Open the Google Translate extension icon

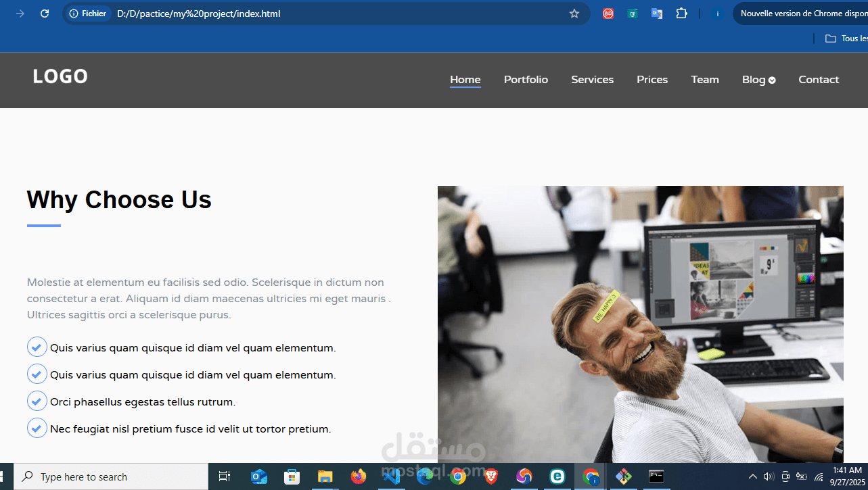pos(657,14)
